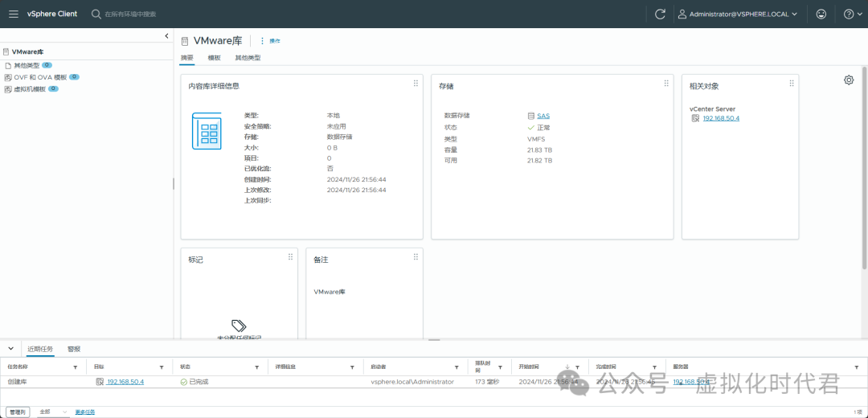Select VMware库 in the navigation tree

[x=27, y=51]
